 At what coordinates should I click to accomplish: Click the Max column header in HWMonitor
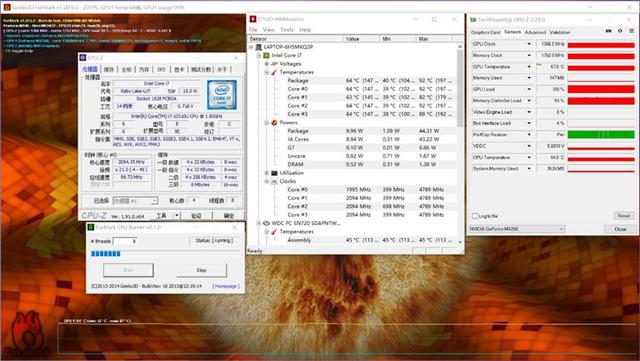(434, 39)
